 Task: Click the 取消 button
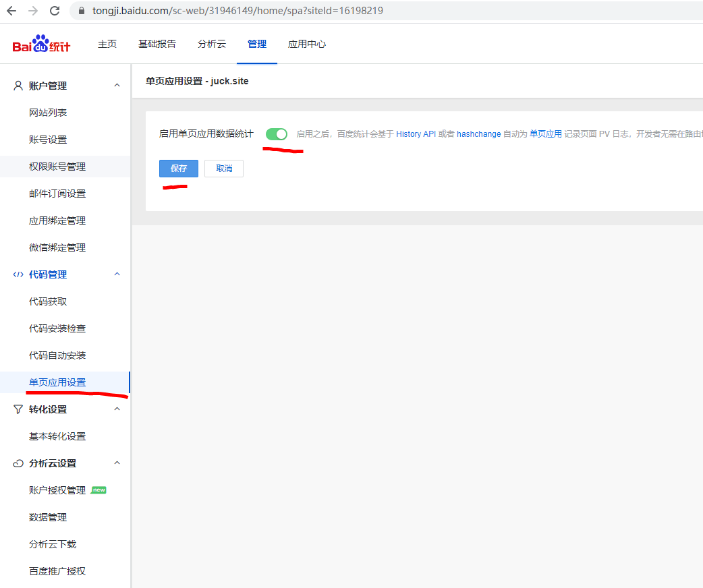click(224, 169)
